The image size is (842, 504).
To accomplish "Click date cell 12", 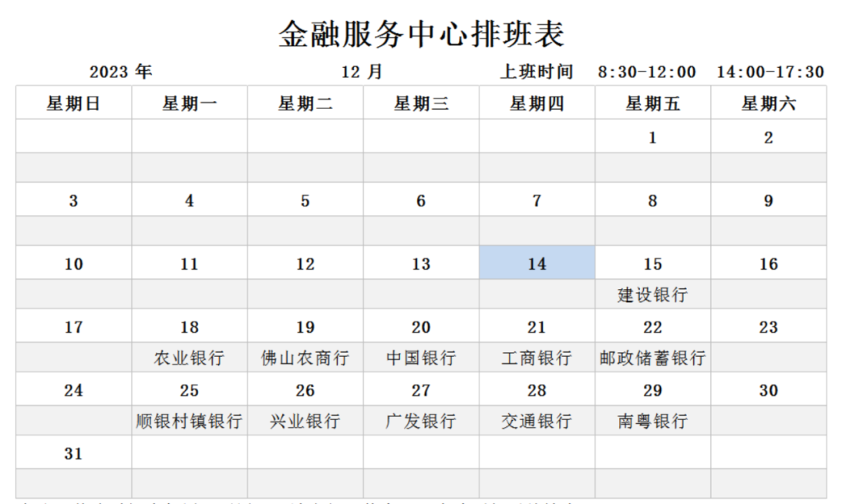I will coord(306,263).
